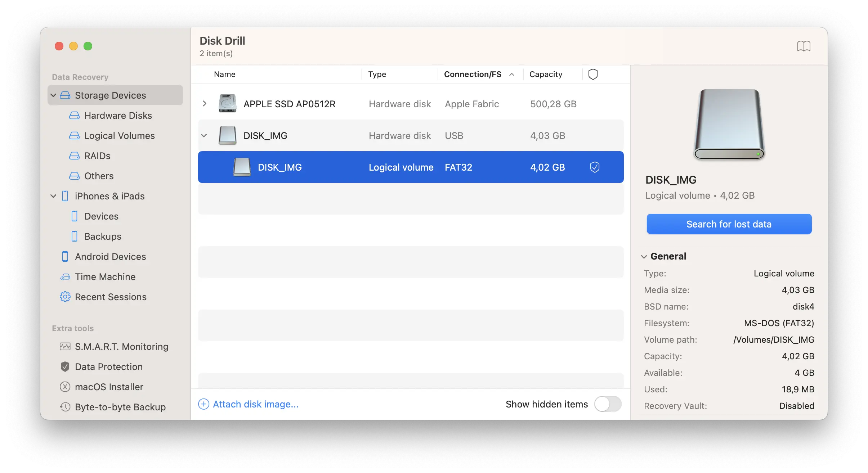Click the '4,03 GB' capacity cell in list
The image size is (868, 473).
pos(547,135)
